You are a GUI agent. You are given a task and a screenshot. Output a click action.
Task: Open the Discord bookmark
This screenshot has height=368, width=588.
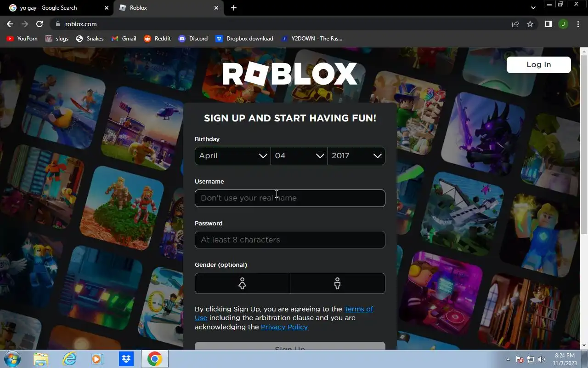(193, 39)
